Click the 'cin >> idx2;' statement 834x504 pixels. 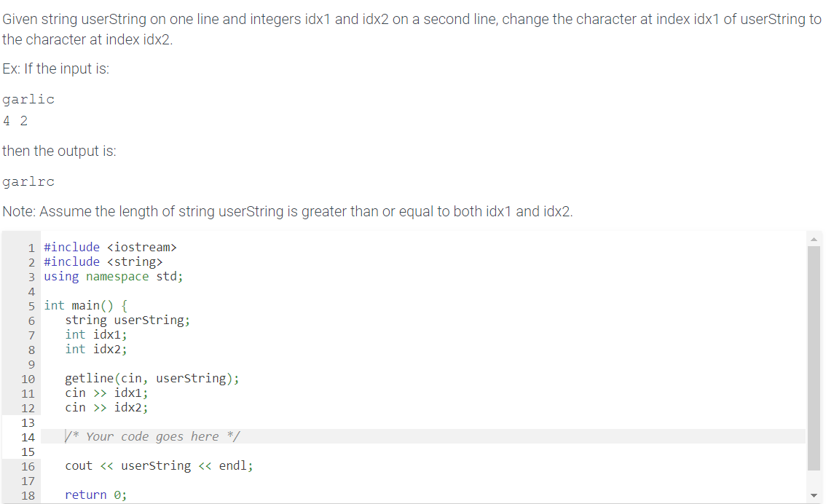106,407
